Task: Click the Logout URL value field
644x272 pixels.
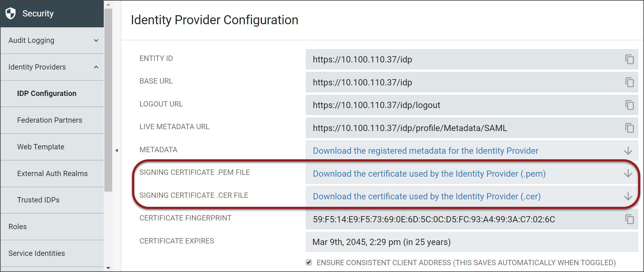Action: (472, 105)
